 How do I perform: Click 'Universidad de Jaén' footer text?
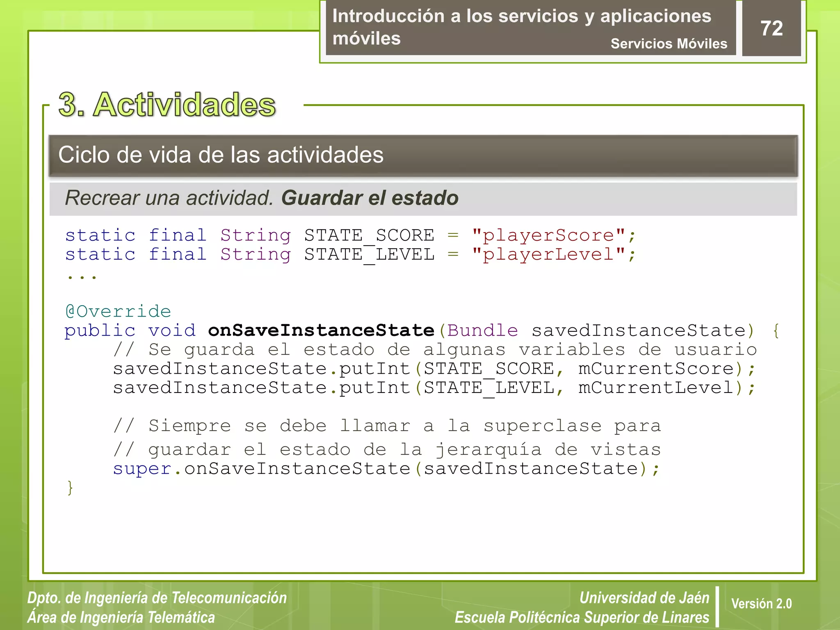pos(644,598)
